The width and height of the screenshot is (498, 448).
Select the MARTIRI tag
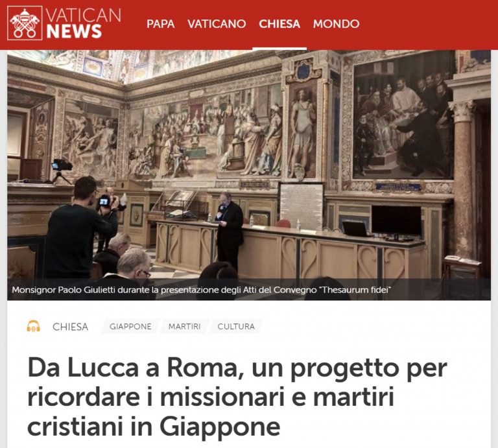(185, 326)
